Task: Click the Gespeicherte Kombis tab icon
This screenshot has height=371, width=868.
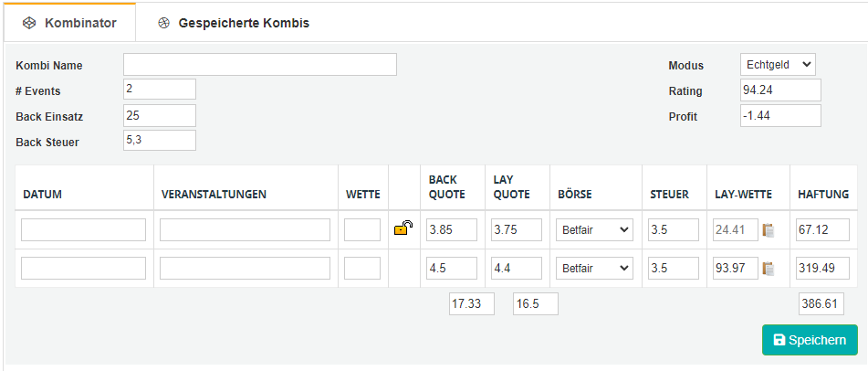Action: tap(163, 23)
